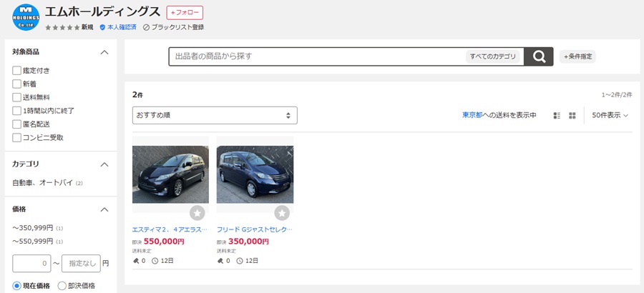Switch to grid view layout icon

tap(572, 116)
